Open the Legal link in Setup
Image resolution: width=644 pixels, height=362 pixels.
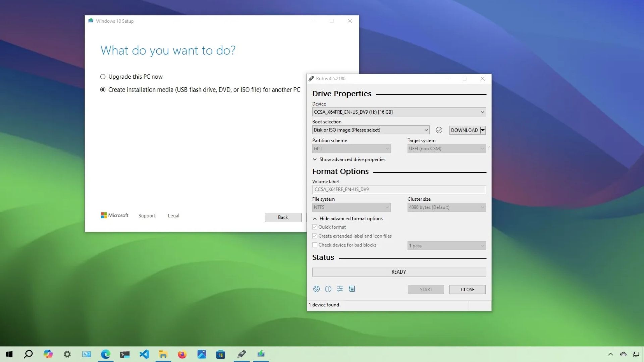173,216
